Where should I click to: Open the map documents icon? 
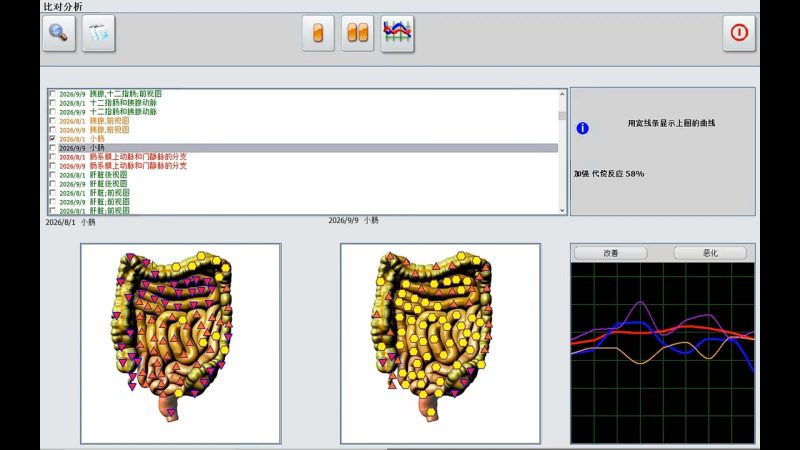98,33
